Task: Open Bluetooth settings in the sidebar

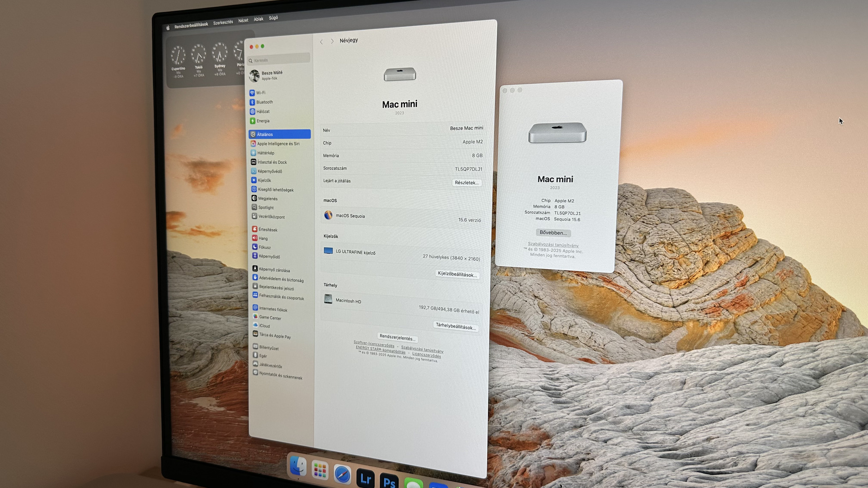Action: (x=264, y=102)
